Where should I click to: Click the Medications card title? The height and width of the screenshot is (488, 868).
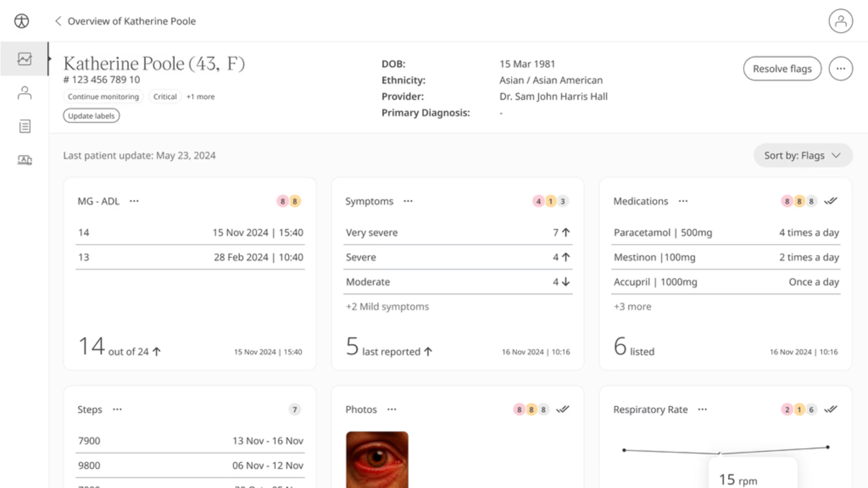[641, 201]
